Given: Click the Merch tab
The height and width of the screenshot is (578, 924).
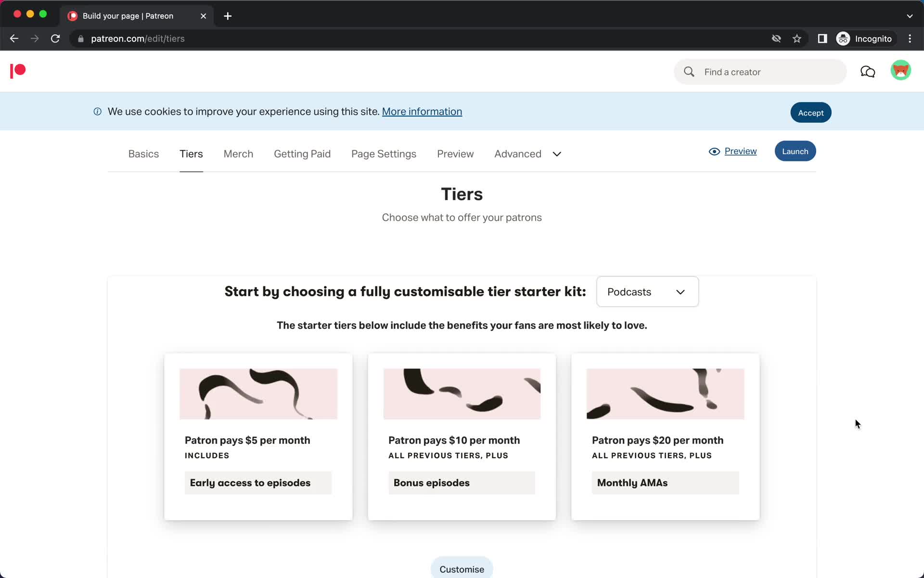Looking at the screenshot, I should click(x=238, y=153).
